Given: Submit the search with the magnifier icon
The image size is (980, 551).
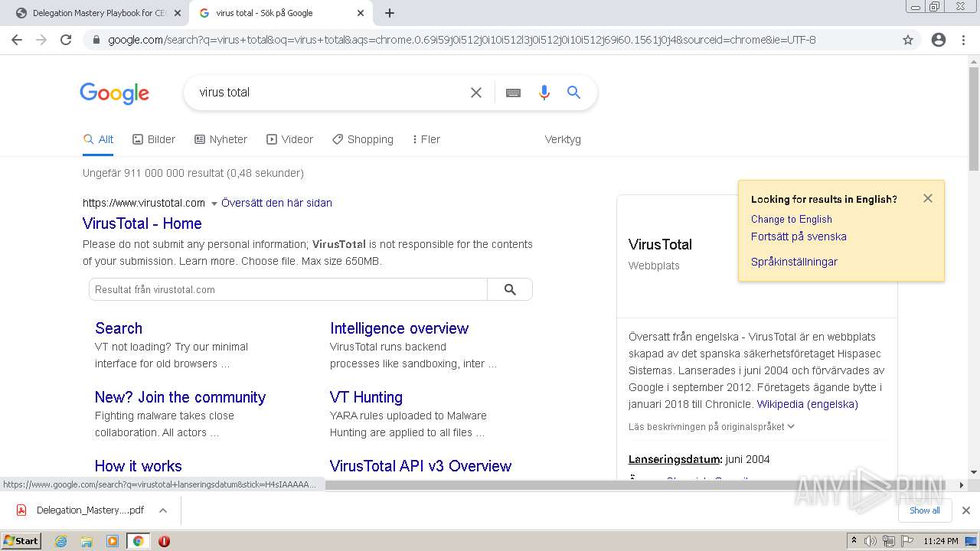Looking at the screenshot, I should click(x=573, y=93).
